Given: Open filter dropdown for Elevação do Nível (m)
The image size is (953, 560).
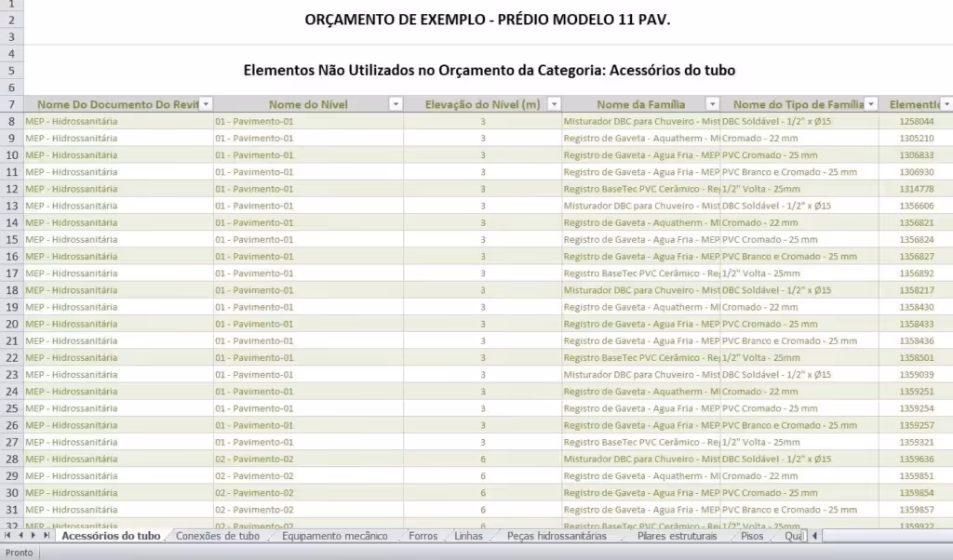Looking at the screenshot, I should (x=554, y=104).
